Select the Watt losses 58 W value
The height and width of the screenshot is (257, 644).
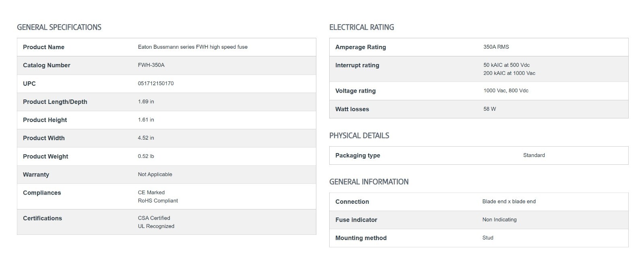point(489,109)
